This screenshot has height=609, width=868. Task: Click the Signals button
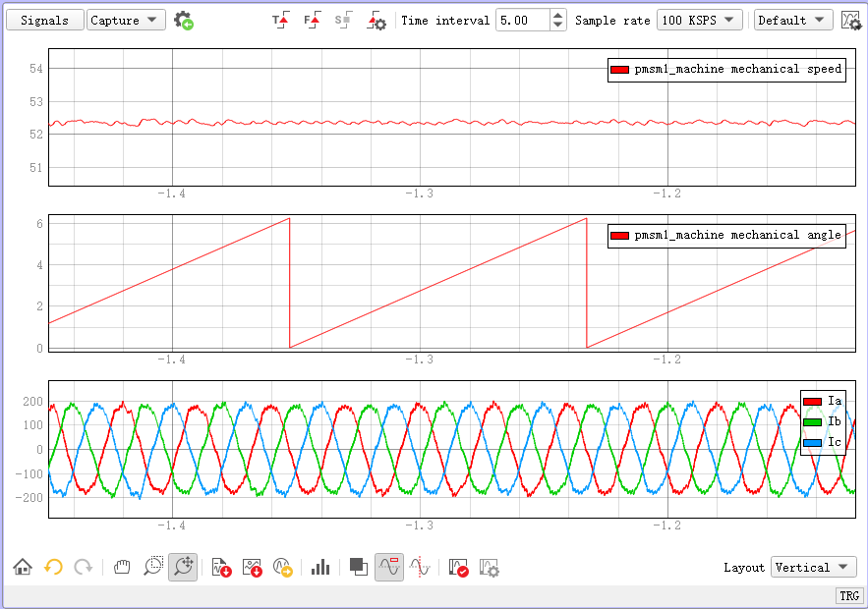44,21
